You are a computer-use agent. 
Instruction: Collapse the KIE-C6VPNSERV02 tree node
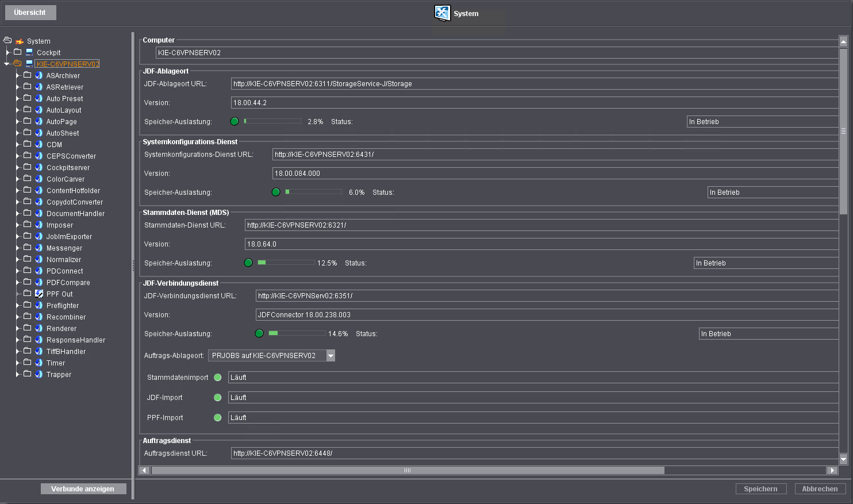[x=7, y=64]
